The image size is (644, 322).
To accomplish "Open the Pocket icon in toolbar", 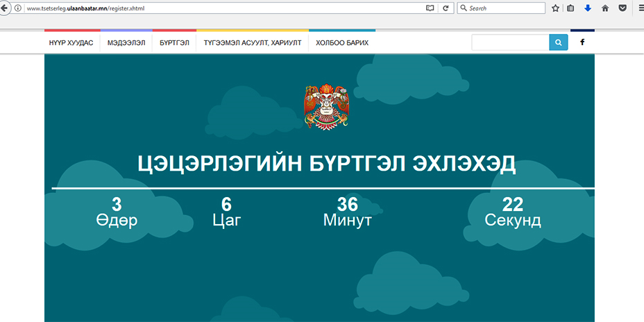I will pos(622,8).
